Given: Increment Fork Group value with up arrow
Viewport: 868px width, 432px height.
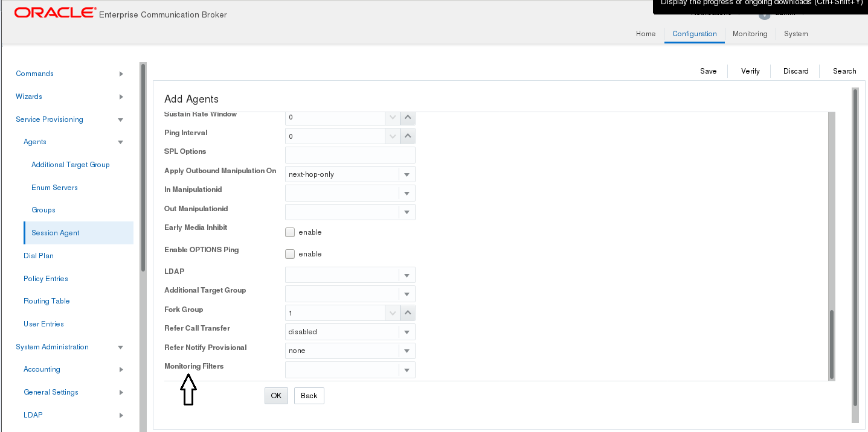Looking at the screenshot, I should coord(408,313).
